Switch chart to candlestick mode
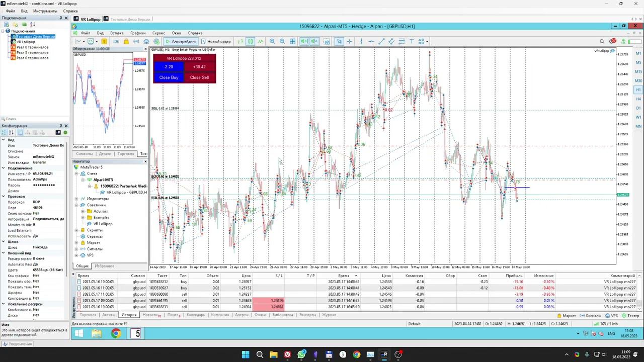 click(x=251, y=41)
